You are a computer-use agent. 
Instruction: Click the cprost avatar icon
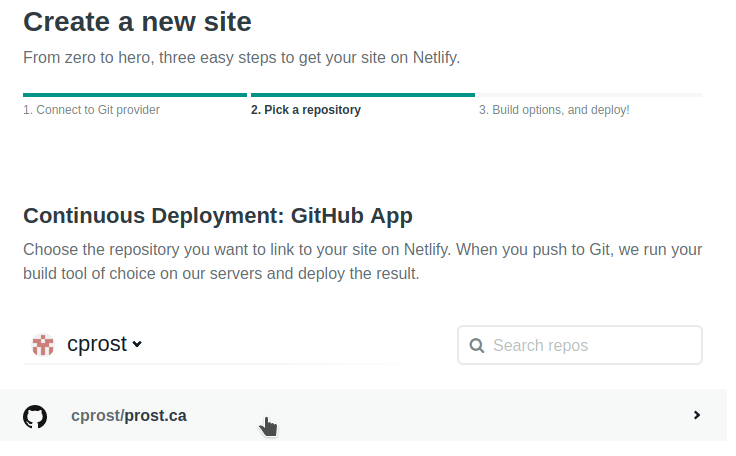click(x=43, y=345)
